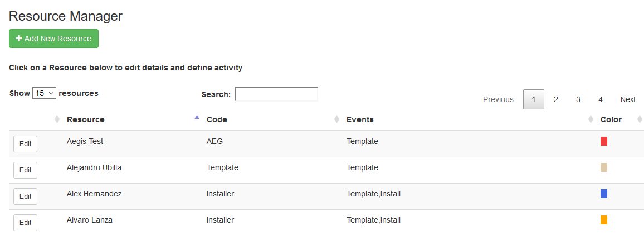
Task: Sort by the Code column sort icon
Action: pos(336,119)
